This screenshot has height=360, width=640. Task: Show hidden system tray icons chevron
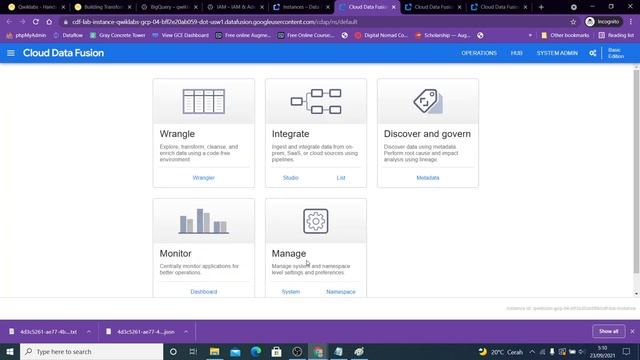pyautogui.click(x=532, y=351)
